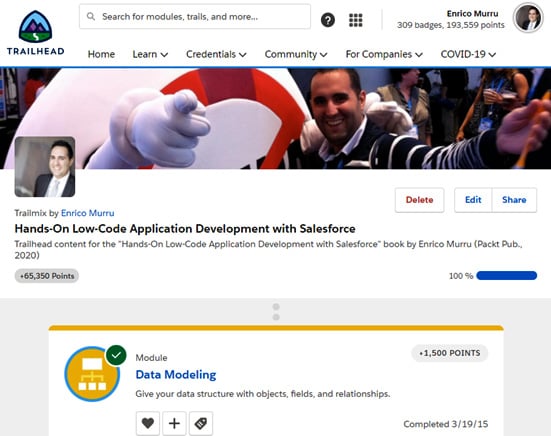Click the tag icon on Data Modeling
The image size is (551, 436).
tap(201, 423)
